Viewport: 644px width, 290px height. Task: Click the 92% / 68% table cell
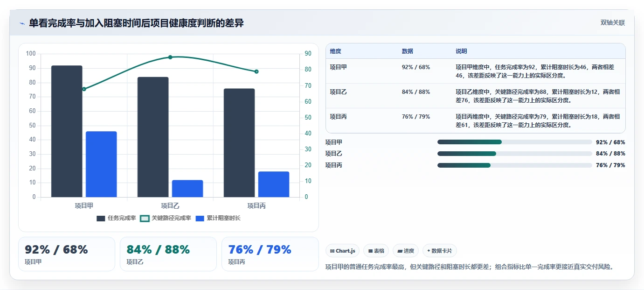pos(416,67)
